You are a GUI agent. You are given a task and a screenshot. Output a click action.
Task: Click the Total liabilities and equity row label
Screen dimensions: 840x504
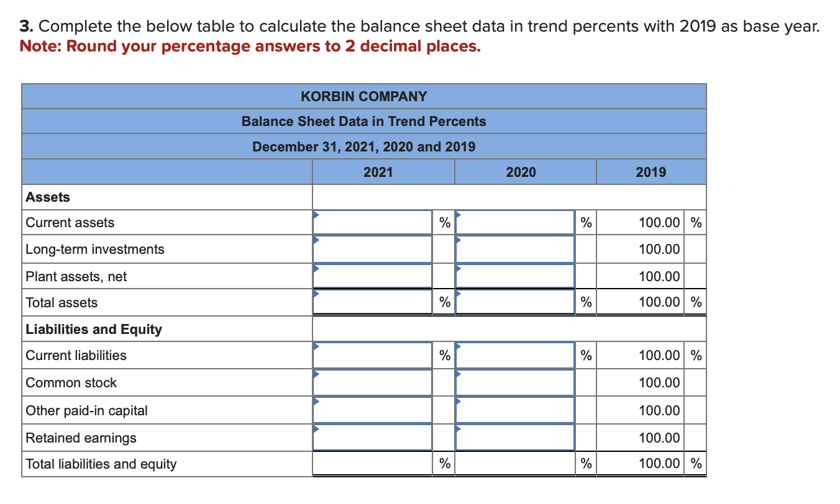(x=101, y=464)
